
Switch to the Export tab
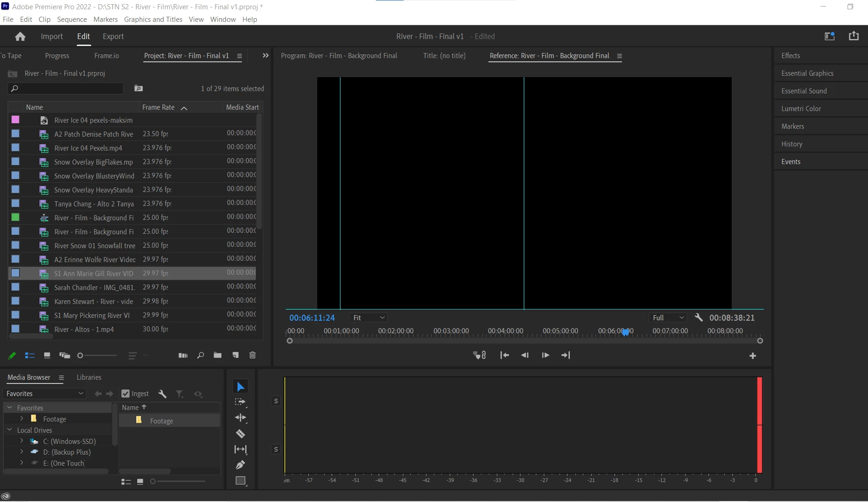(x=113, y=36)
